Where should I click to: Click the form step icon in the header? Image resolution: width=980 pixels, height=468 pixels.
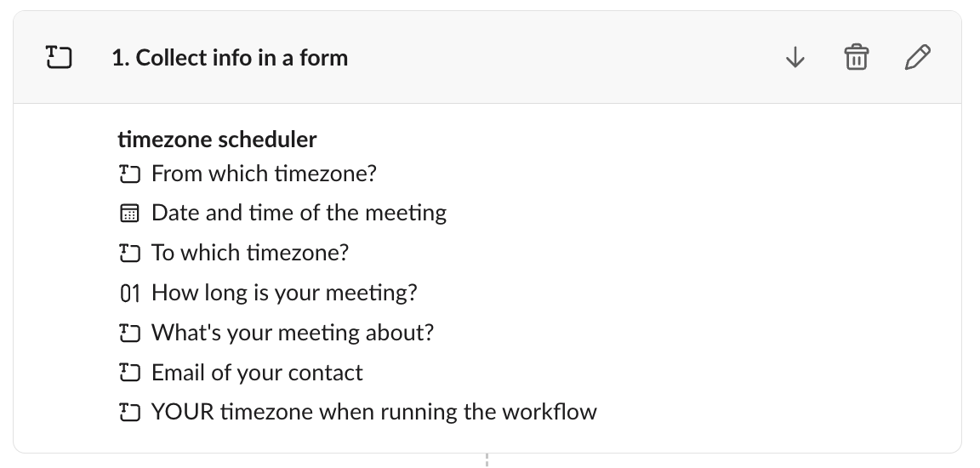pyautogui.click(x=58, y=58)
